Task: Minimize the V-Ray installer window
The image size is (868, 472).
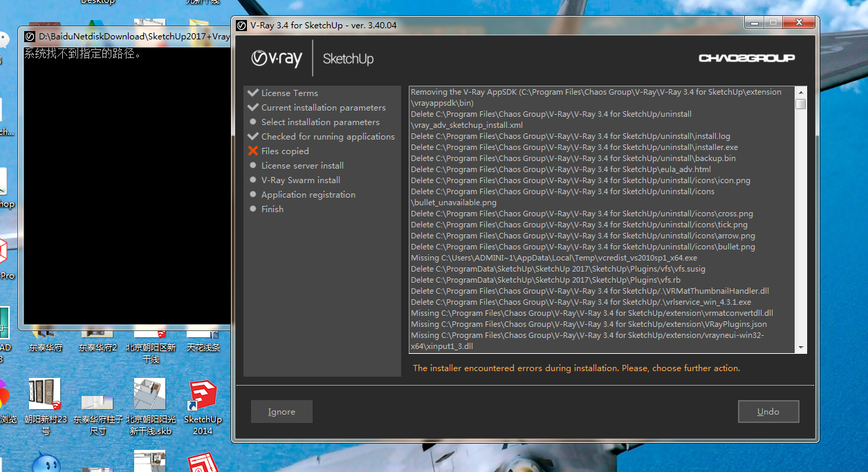Action: tap(755, 22)
